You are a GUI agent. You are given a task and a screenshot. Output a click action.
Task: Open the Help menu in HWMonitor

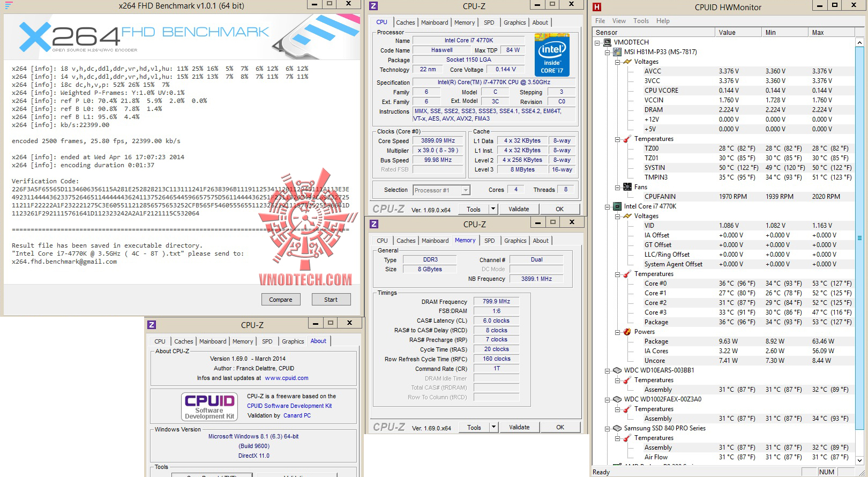pyautogui.click(x=663, y=21)
